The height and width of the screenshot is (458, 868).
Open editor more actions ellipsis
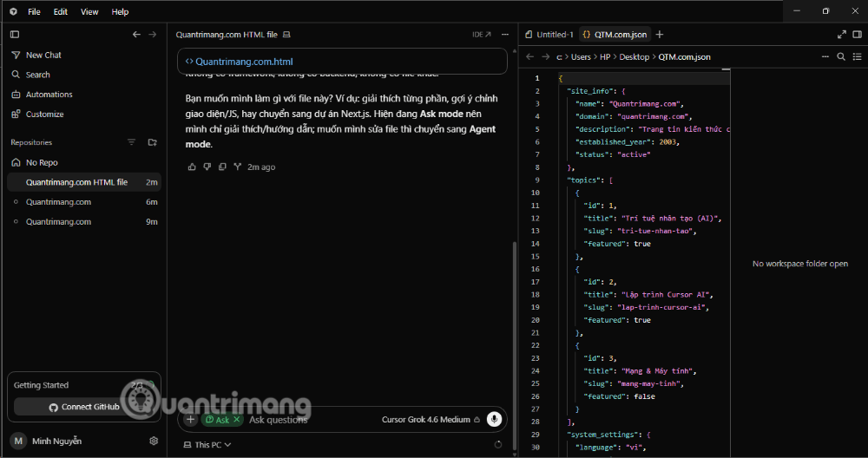[x=825, y=56]
